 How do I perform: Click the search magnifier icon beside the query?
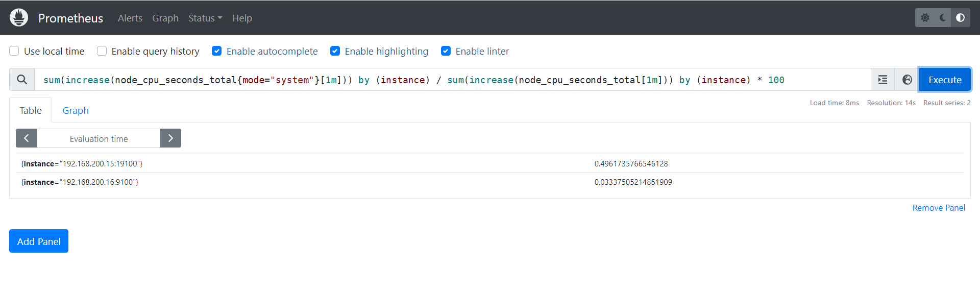(22, 80)
